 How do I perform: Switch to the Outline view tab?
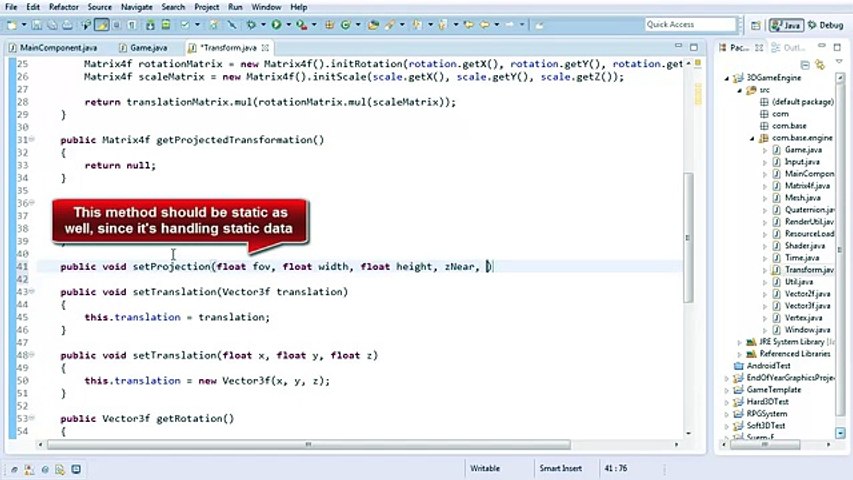click(x=788, y=48)
